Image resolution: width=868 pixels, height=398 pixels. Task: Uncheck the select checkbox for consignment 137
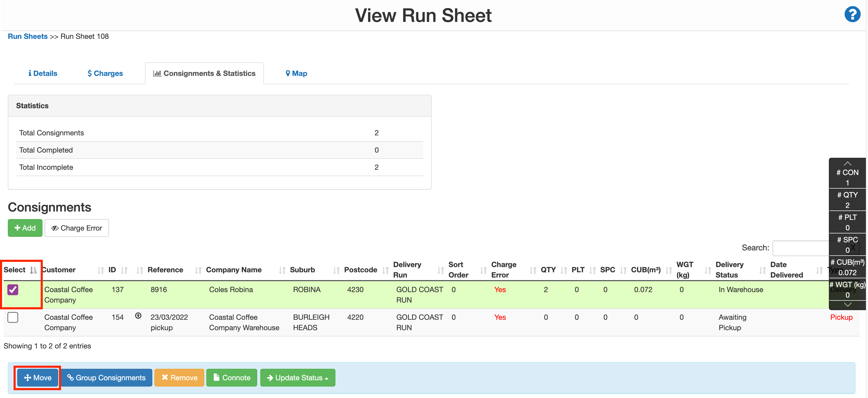click(x=13, y=290)
